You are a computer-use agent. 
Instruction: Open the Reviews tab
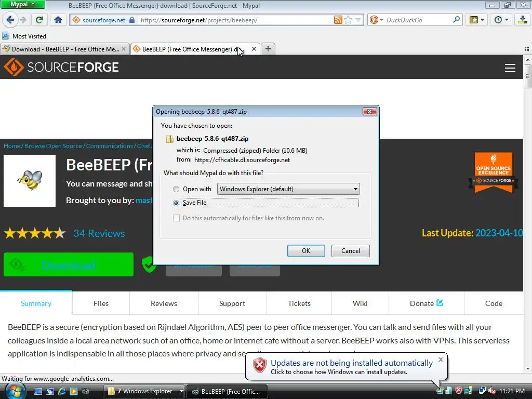click(x=164, y=303)
